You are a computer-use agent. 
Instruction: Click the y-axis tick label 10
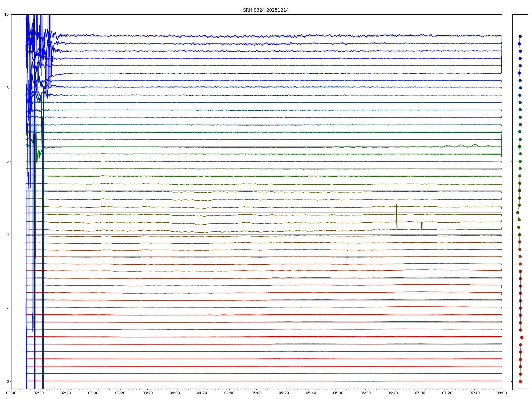click(x=6, y=14)
